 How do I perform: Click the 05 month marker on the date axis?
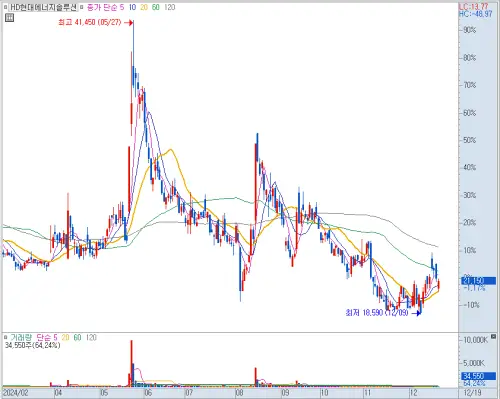coord(104,393)
